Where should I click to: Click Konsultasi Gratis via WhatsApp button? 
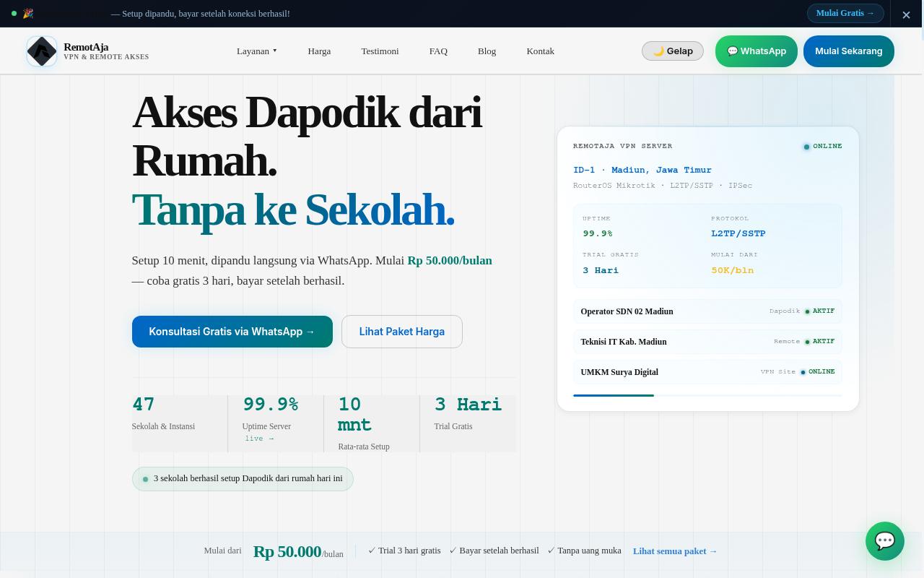pos(232,332)
